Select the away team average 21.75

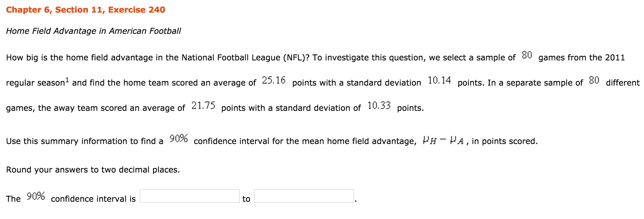click(x=204, y=105)
